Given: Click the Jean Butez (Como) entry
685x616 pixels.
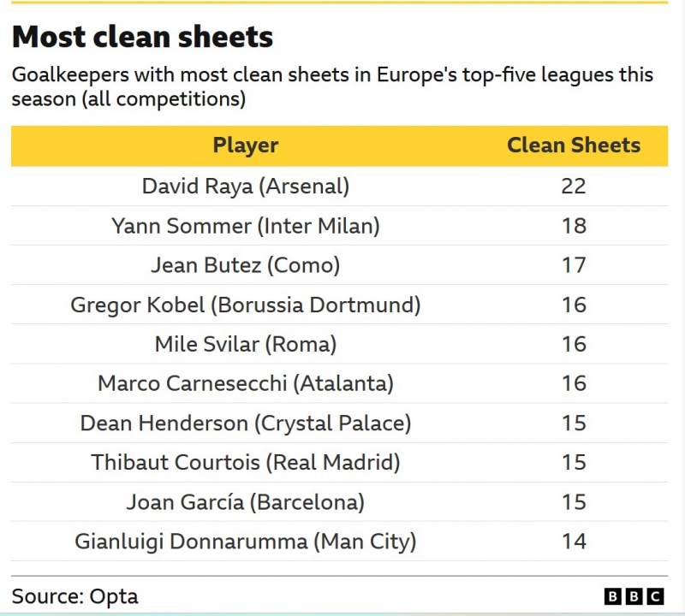Looking at the screenshot, I should [246, 265].
